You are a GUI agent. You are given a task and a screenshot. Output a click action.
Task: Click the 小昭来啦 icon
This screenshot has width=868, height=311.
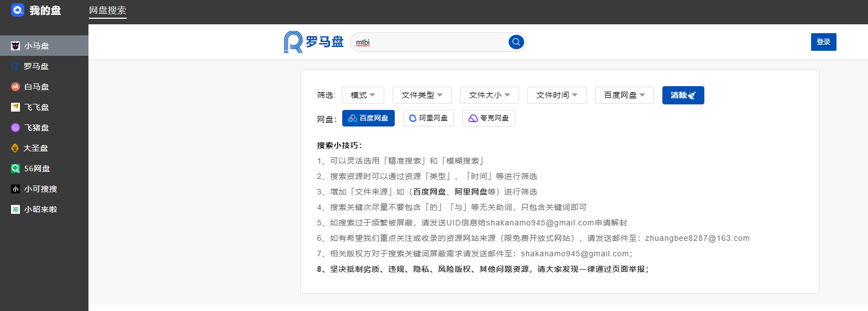click(15, 209)
